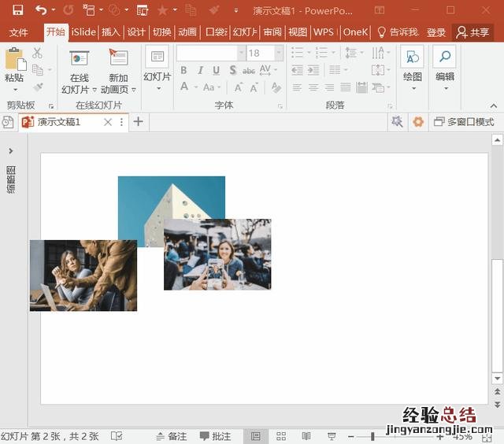Toggle Underline formatting

click(x=216, y=70)
